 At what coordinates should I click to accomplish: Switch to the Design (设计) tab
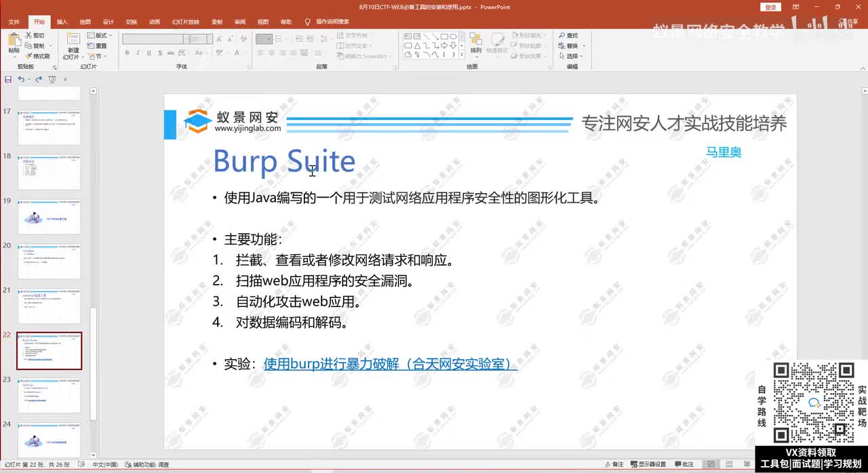coord(108,22)
